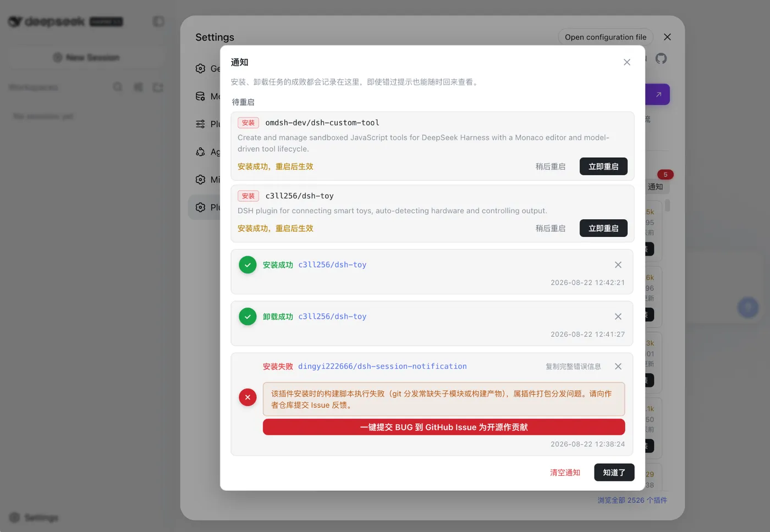Screen dimensions: 770x532
Task: Dismiss the 安装失败 dsh-session-notification entry
Action: [618, 367]
